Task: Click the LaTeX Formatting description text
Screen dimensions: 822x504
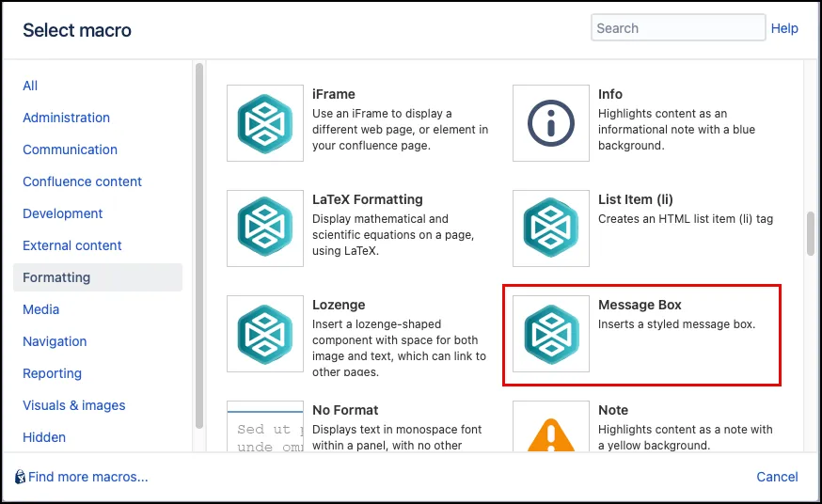Action: point(392,235)
